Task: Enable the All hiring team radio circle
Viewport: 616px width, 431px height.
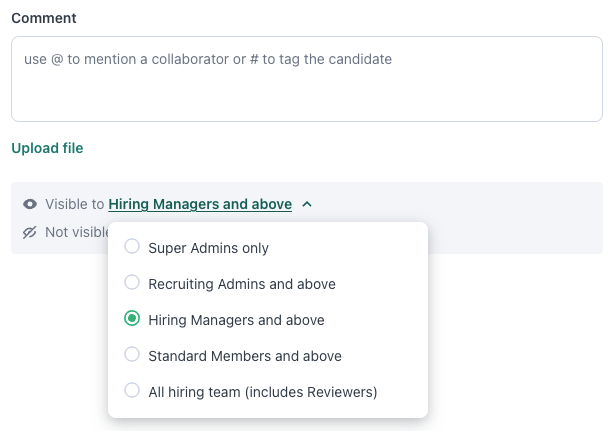Action: pos(132,390)
